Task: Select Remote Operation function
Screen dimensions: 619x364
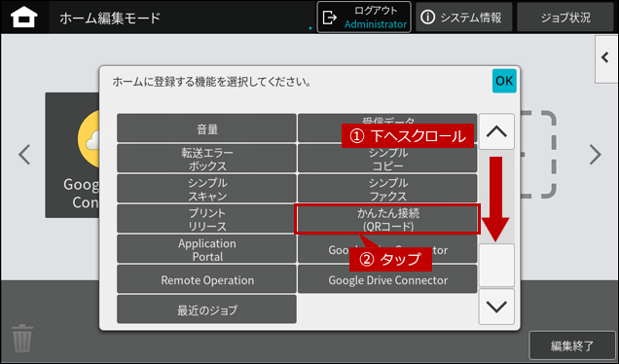Action: click(206, 278)
